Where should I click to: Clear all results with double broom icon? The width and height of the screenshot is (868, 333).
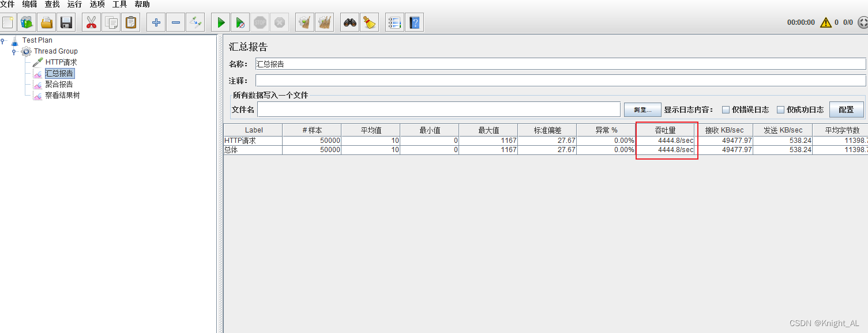point(324,22)
